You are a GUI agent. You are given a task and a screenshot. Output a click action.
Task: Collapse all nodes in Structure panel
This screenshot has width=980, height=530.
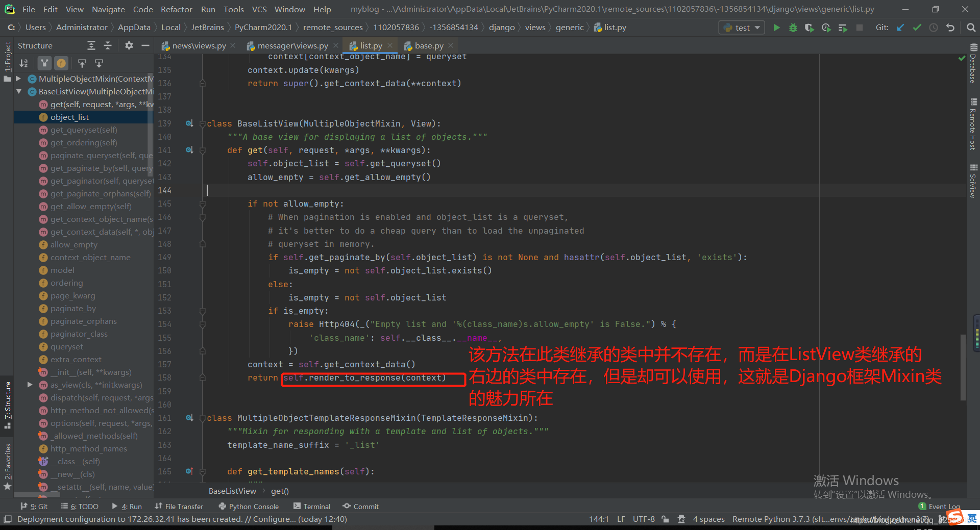108,45
